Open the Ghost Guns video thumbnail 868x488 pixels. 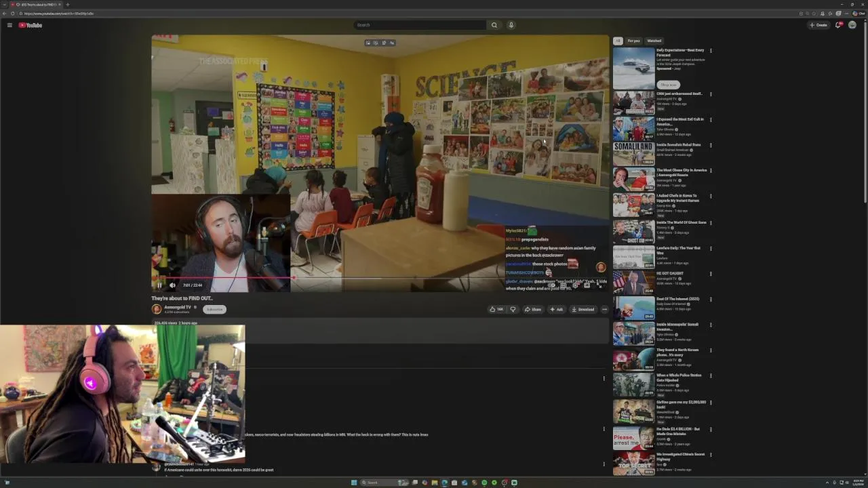tap(633, 231)
